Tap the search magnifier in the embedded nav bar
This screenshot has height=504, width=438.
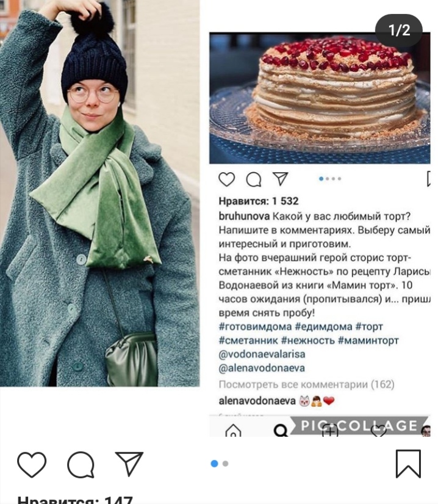(x=281, y=430)
